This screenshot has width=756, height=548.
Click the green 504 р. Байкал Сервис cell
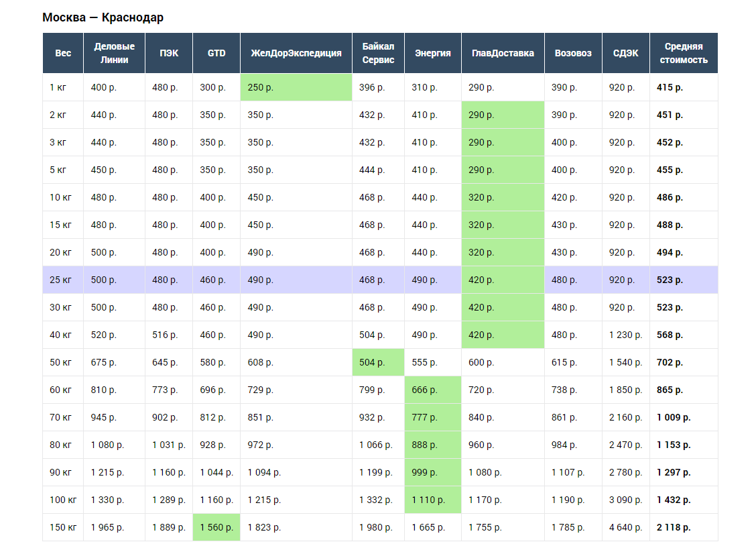click(379, 362)
